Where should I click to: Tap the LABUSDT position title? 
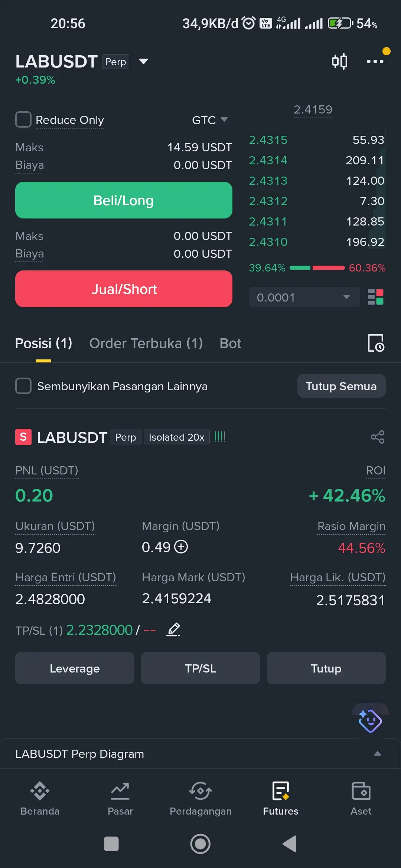pyautogui.click(x=72, y=437)
